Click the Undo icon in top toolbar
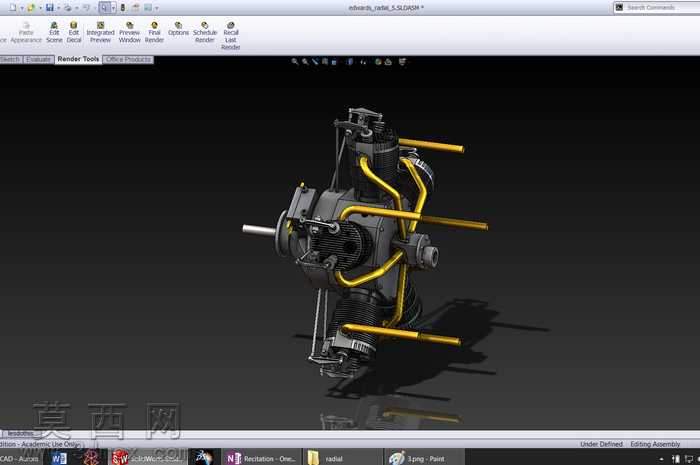Screen dimensions: 700x465 tap(86, 8)
